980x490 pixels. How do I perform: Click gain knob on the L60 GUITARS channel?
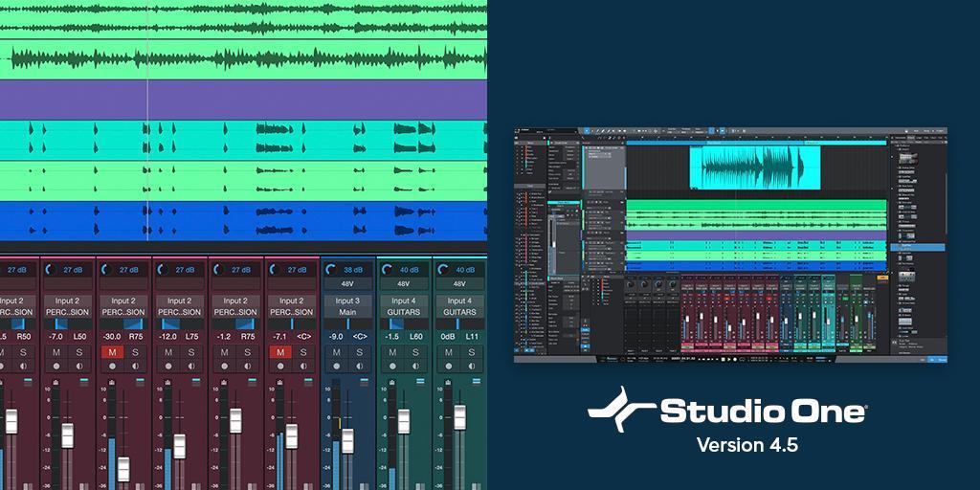pos(389,269)
